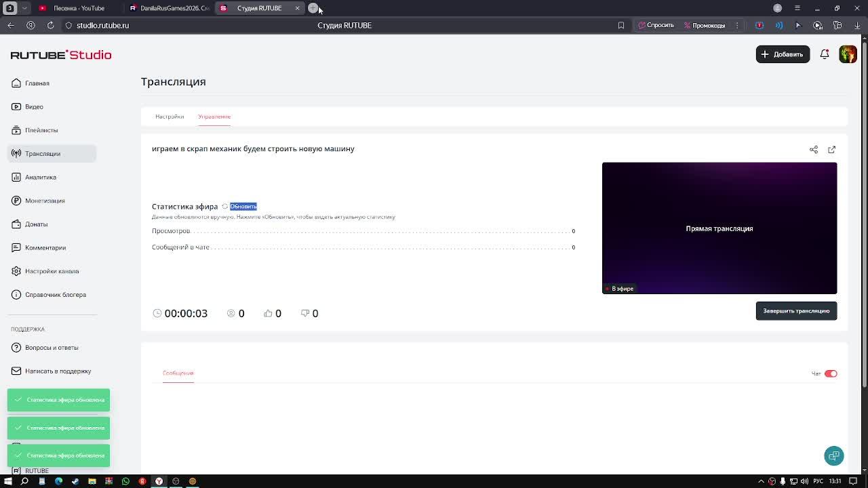Click the RUTUBE Studio logo
This screenshot has width=868, height=488.
click(61, 55)
